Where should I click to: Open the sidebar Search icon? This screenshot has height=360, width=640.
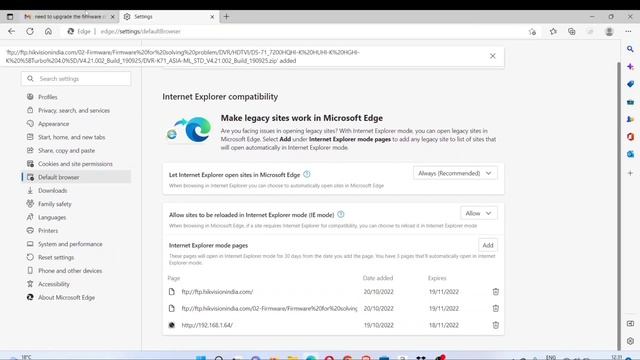(630, 49)
